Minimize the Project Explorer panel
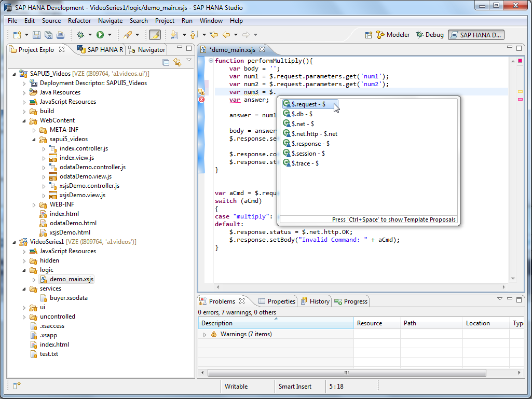The image size is (532, 399). pos(179,48)
